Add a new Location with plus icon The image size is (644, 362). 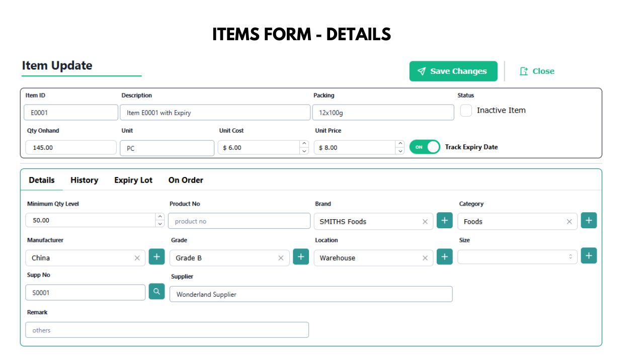[444, 257]
